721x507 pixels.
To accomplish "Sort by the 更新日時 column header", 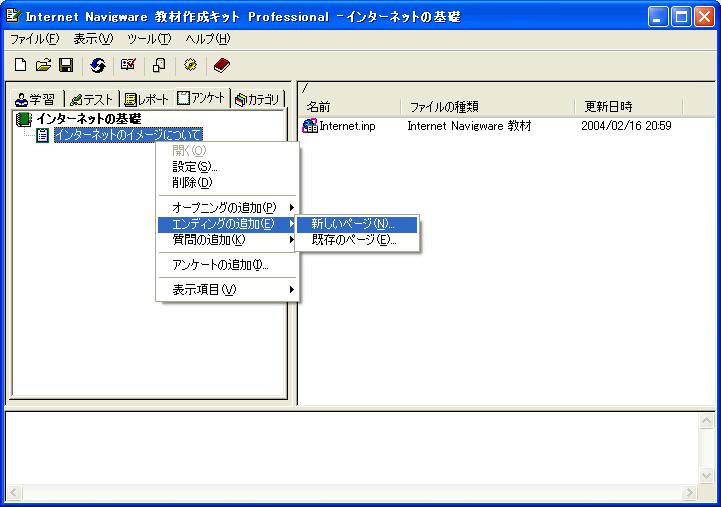I will click(x=629, y=107).
